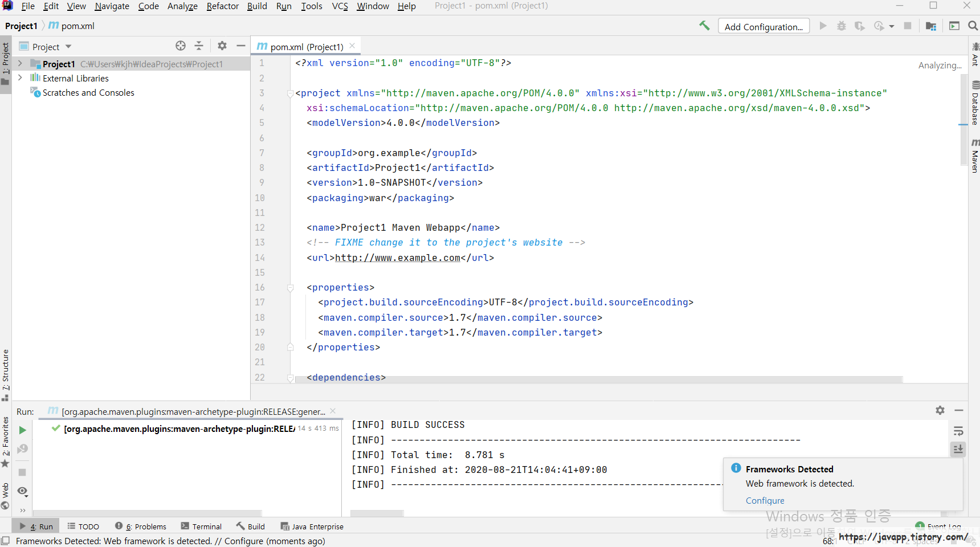The height and width of the screenshot is (547, 980).
Task: Close the pom.xml editor tab
Action: click(352, 46)
